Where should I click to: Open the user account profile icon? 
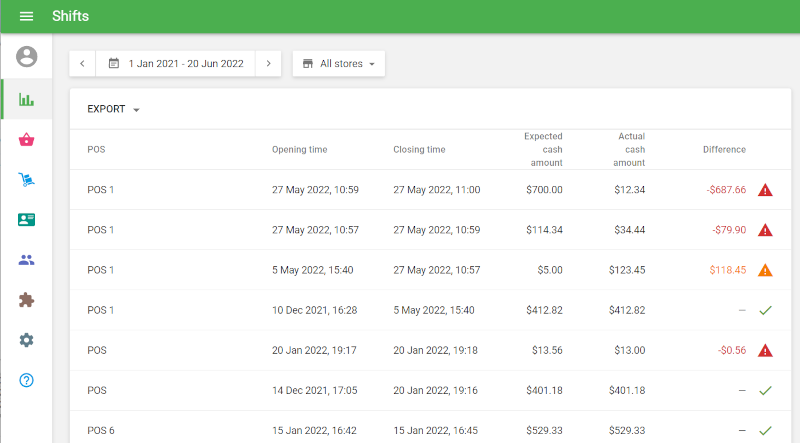[26, 57]
